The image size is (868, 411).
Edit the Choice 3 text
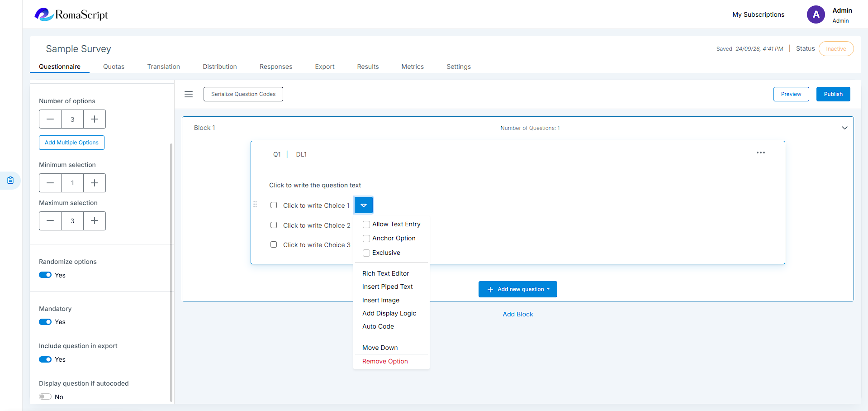pos(317,245)
